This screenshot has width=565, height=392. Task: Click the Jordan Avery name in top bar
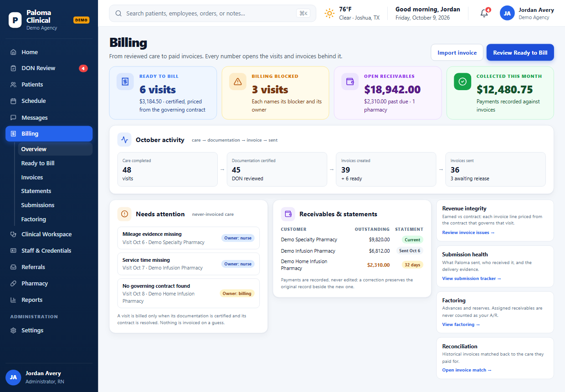(536, 10)
